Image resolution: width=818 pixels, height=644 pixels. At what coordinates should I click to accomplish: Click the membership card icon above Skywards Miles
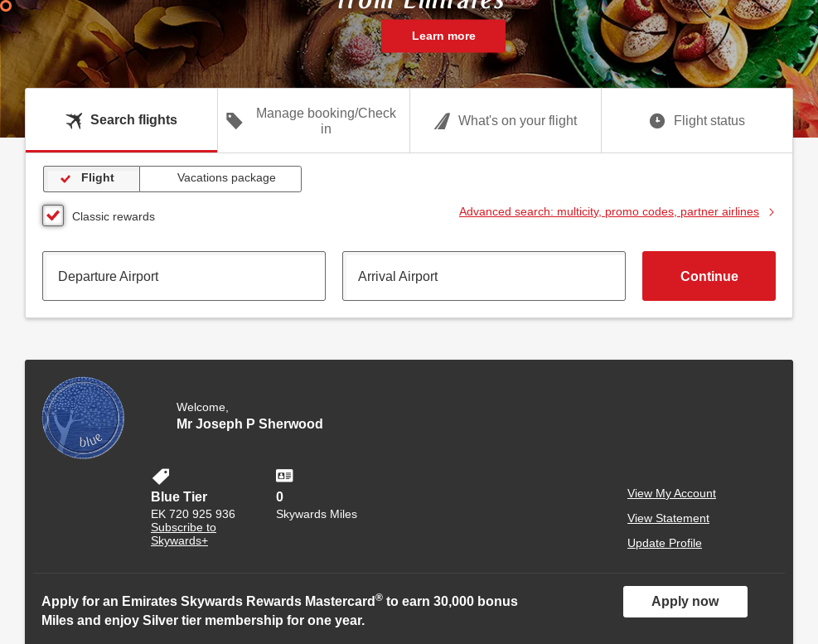(284, 476)
